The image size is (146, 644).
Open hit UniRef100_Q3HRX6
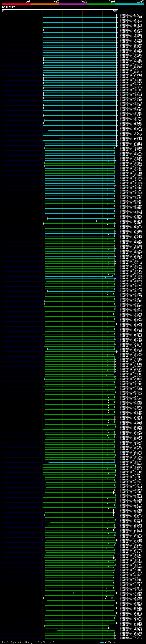[131, 27]
